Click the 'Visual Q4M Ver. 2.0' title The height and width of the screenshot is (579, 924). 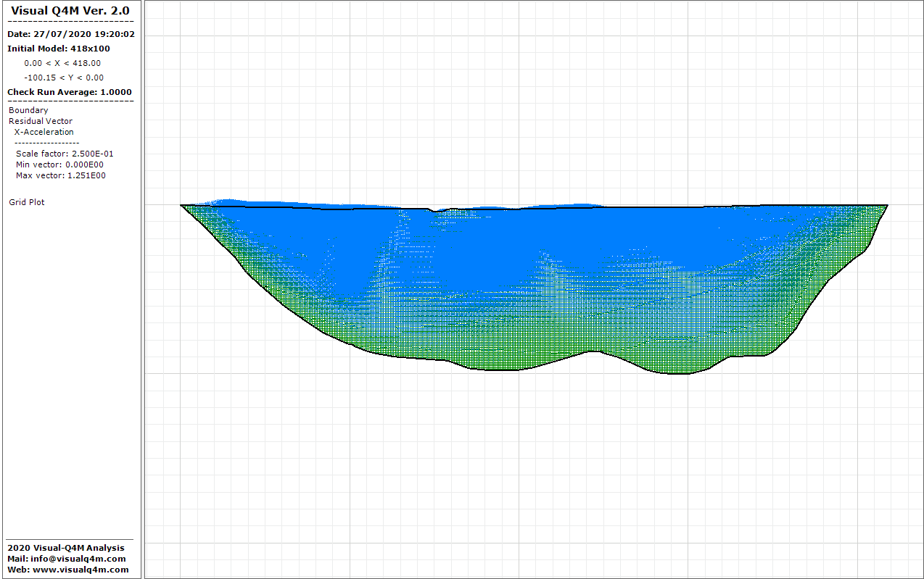70,11
